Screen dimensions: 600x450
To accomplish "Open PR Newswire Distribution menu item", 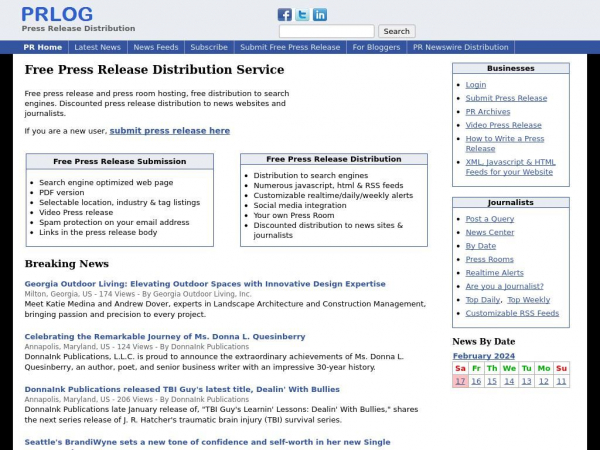I will 460,47.
